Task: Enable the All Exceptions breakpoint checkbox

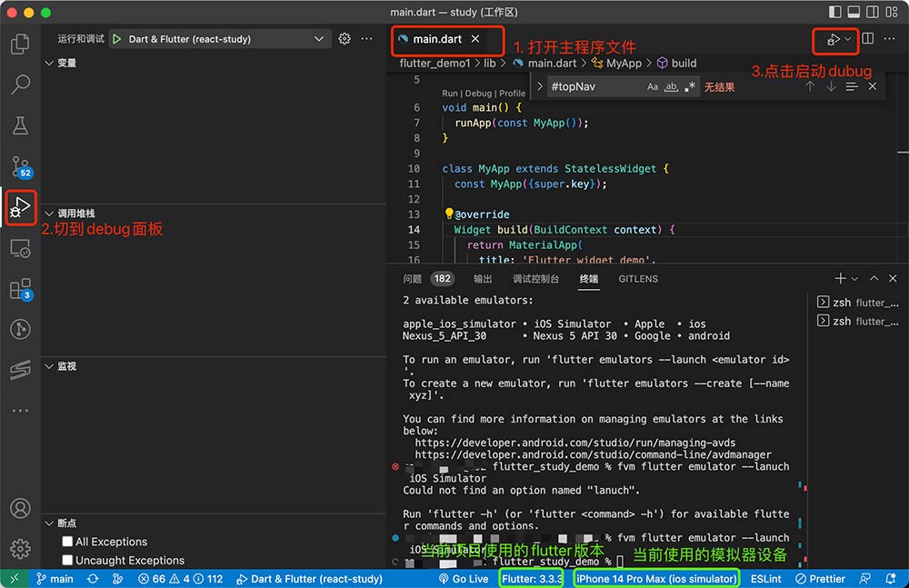Action: point(67,542)
